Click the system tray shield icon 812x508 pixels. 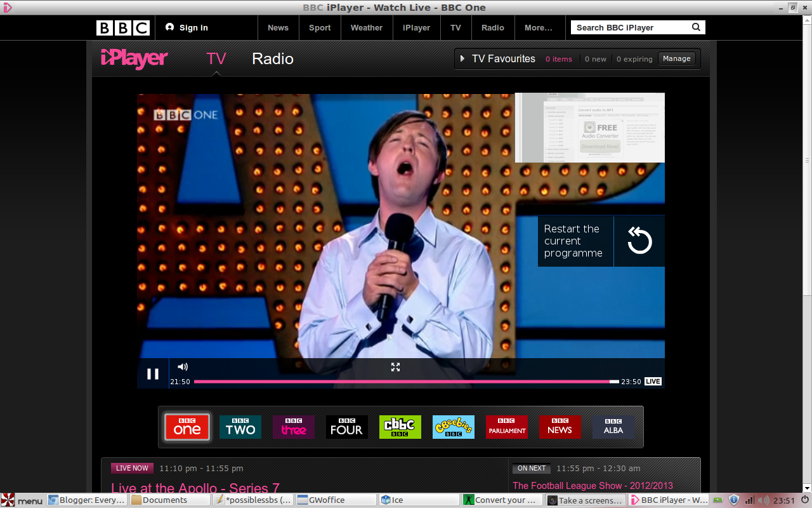[734, 500]
